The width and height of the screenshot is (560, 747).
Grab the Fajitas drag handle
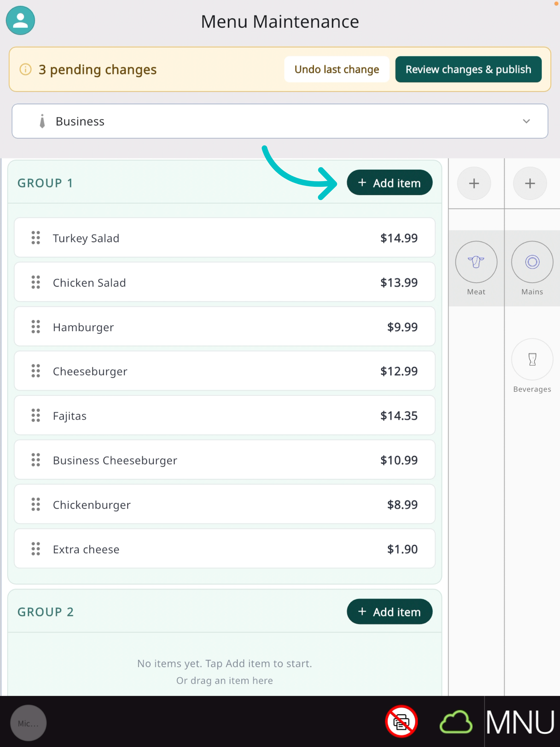(36, 416)
